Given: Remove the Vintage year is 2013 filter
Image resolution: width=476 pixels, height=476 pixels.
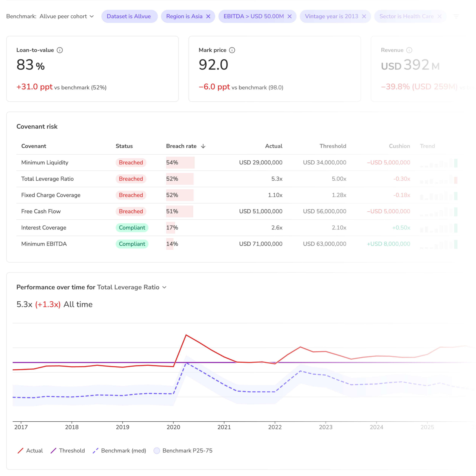Looking at the screenshot, I should click(364, 16).
